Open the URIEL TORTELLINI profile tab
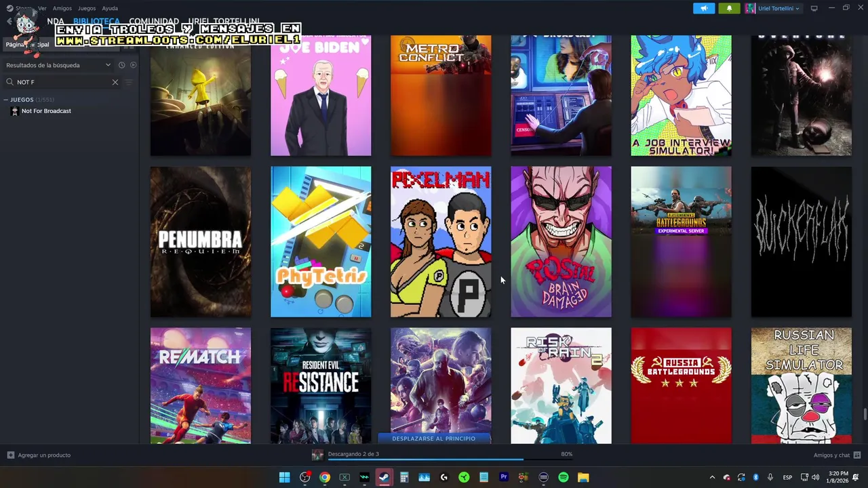868x488 pixels. click(x=224, y=22)
